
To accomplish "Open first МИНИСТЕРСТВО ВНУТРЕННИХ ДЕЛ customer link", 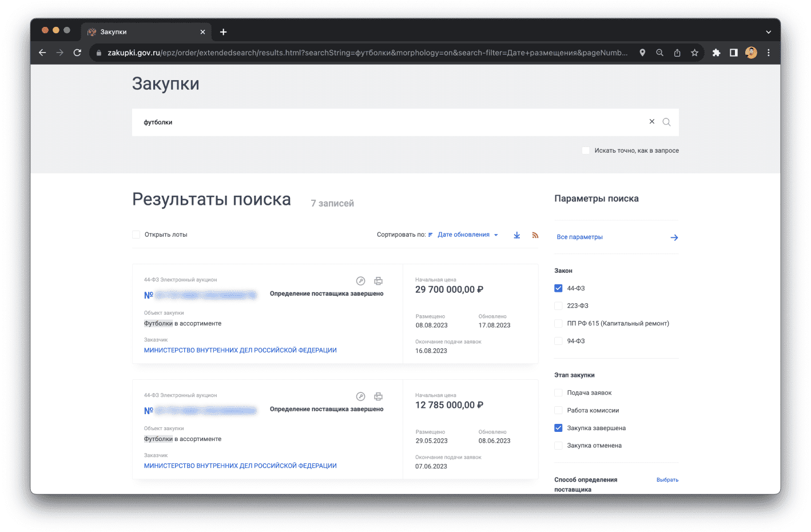I will coord(240,350).
